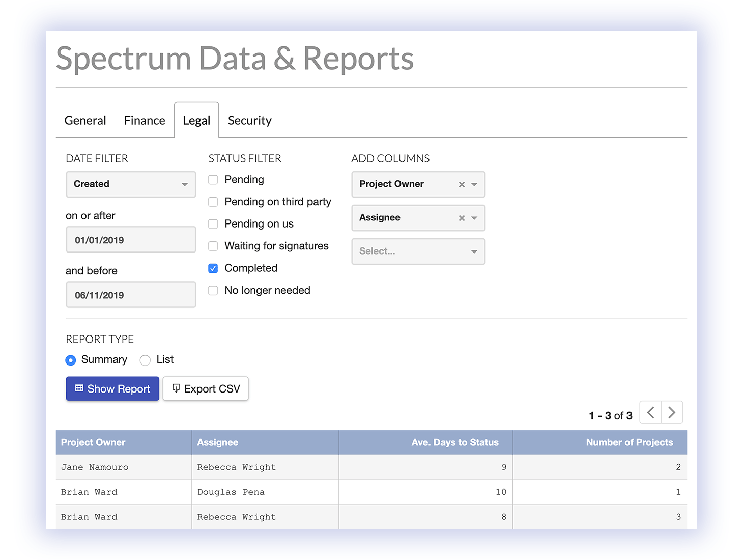Clear the Assignee column selection
This screenshot has width=743, height=560.
pyautogui.click(x=462, y=218)
